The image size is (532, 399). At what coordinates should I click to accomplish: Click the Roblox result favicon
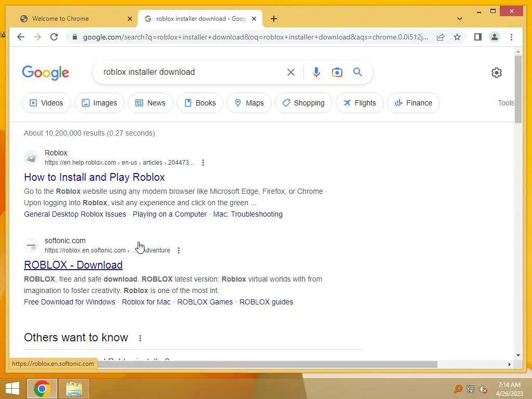tap(31, 157)
